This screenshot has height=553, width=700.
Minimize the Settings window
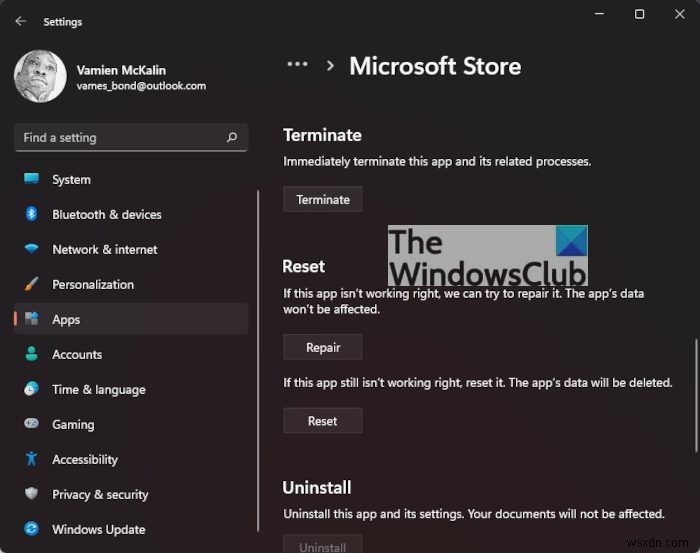coord(600,14)
